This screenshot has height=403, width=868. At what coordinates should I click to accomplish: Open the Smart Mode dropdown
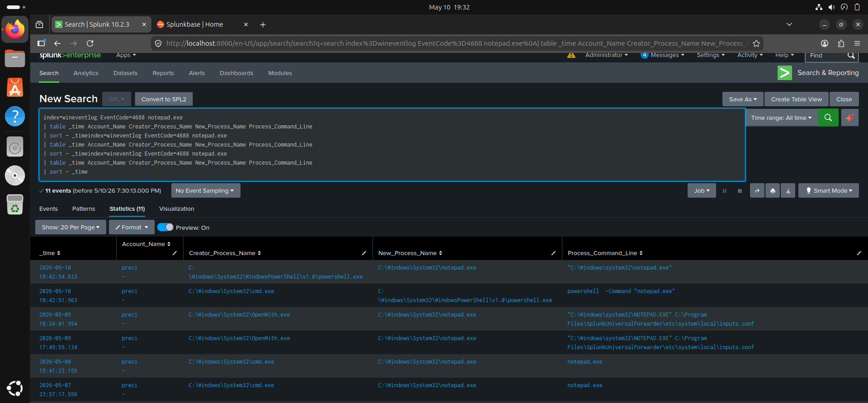click(829, 191)
